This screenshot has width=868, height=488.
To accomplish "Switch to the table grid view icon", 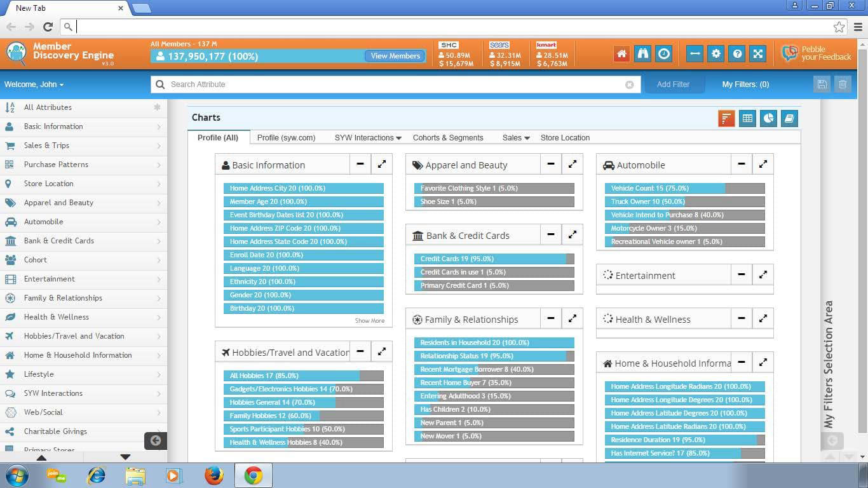I will coord(747,118).
